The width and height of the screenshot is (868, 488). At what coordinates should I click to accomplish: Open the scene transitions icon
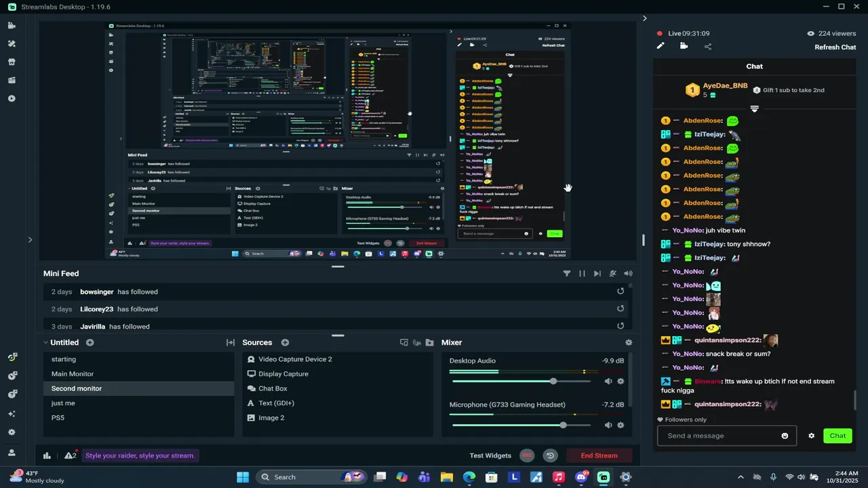click(231, 343)
